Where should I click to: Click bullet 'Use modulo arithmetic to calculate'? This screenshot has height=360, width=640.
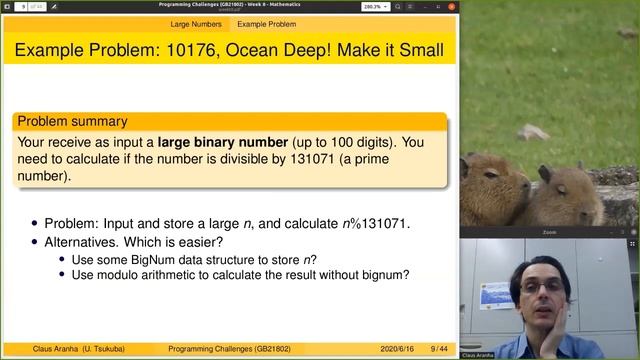[x=240, y=275]
